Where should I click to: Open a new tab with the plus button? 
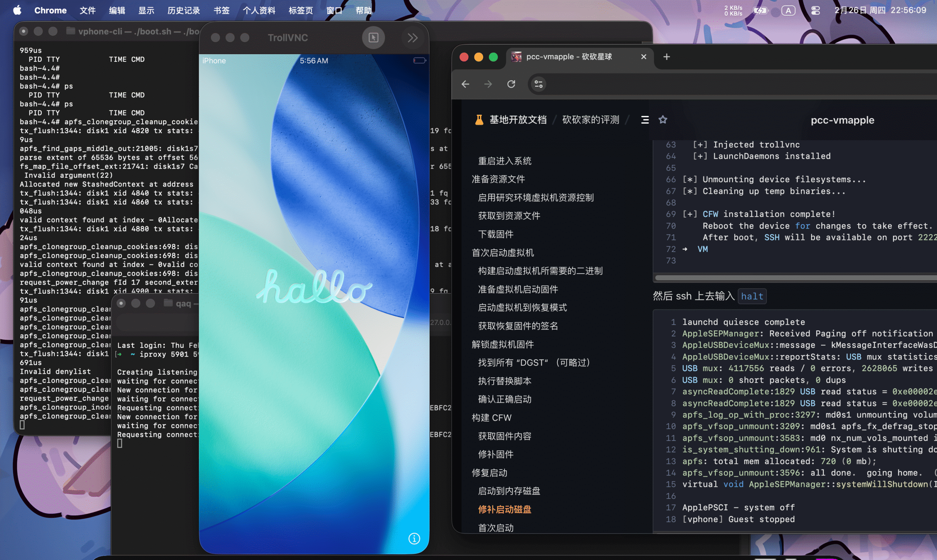point(667,57)
